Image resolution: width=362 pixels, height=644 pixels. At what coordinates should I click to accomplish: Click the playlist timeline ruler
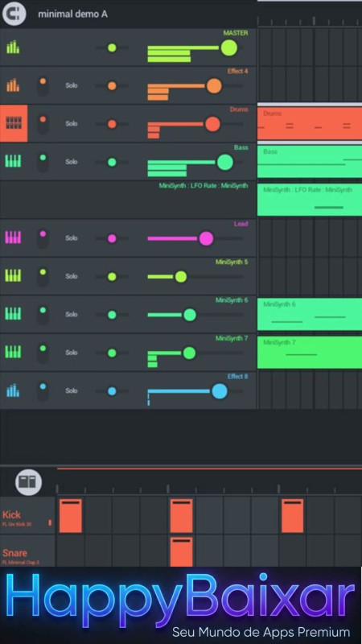[310, 21]
